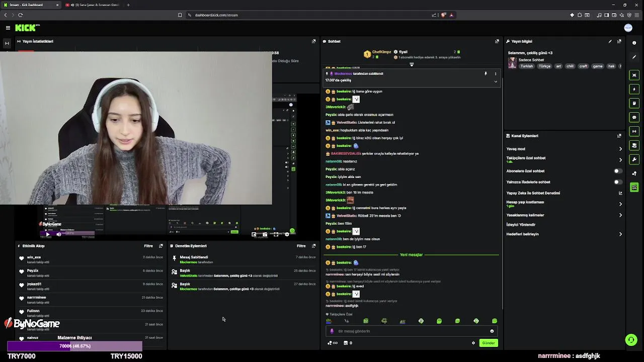
Task: Click the first chat emote shortcut
Action: 329,321
